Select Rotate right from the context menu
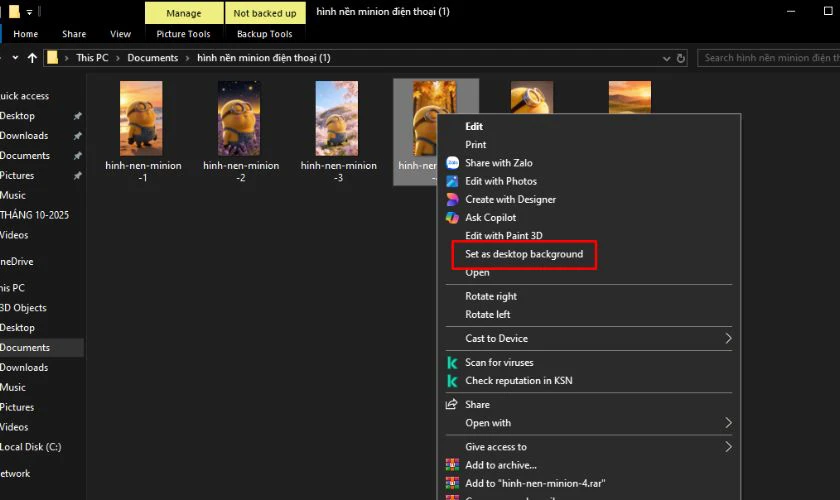 490,296
